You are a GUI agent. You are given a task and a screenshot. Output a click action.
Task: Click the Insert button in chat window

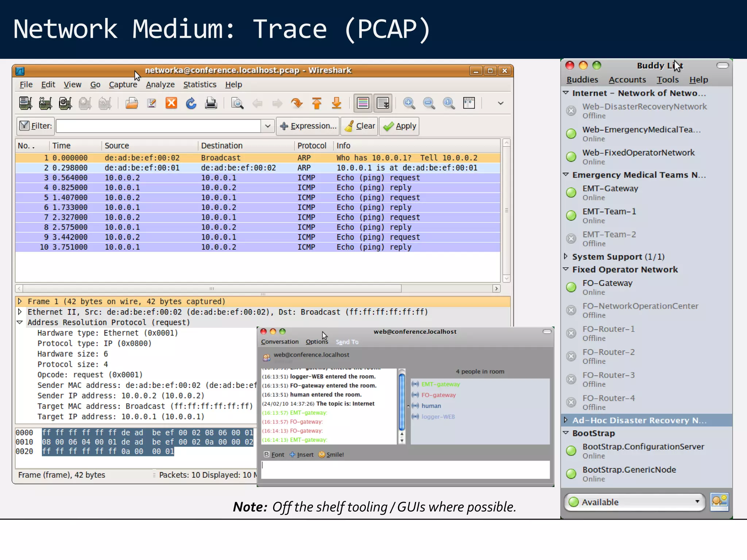point(301,455)
